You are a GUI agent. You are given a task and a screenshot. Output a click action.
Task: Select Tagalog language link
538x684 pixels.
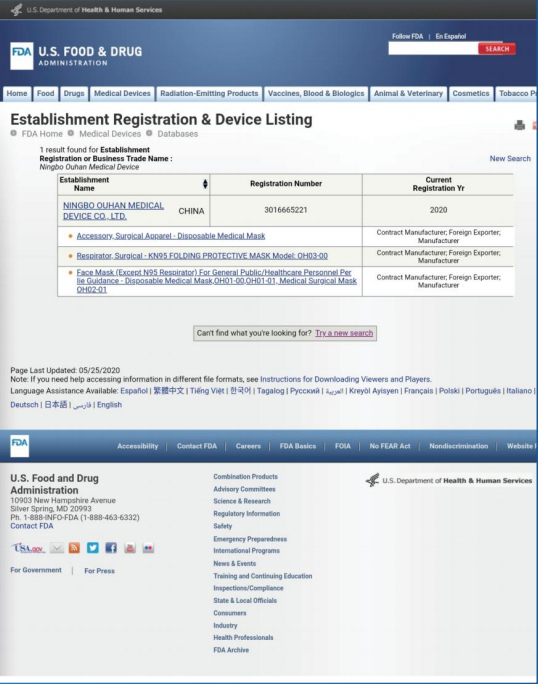[271, 391]
